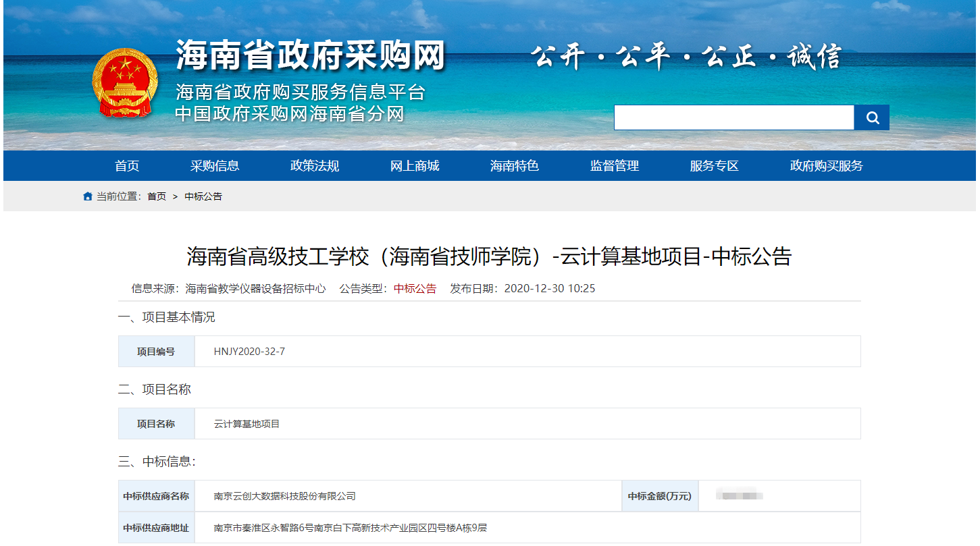
Task: Select the 监督管理 menu item
Action: [x=615, y=166]
